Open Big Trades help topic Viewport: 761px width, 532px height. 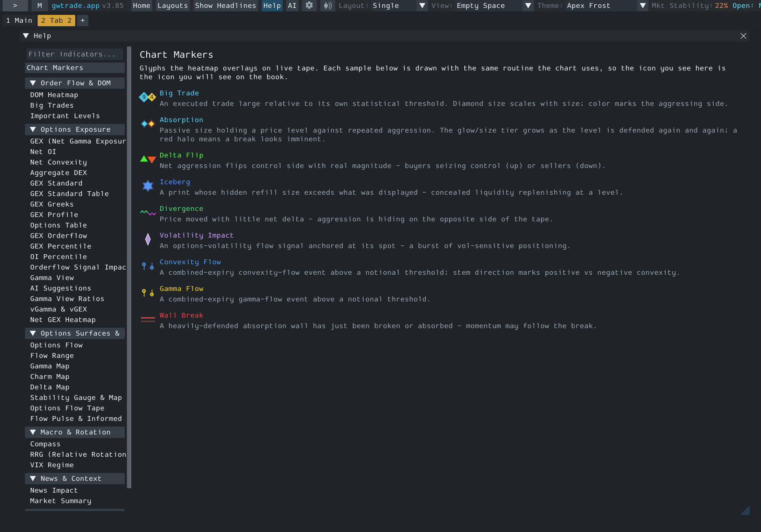pos(52,105)
